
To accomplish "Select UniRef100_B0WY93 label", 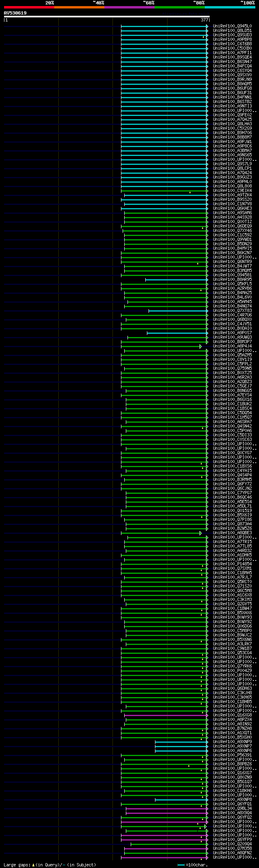I will [232, 617].
